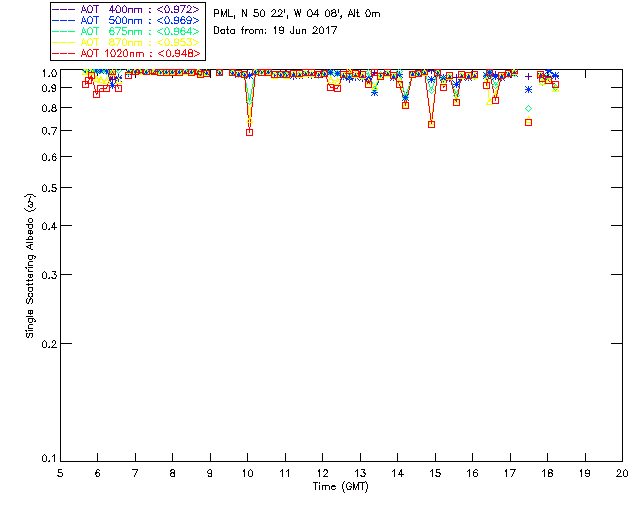This screenshot has width=640, height=512.
Task: Click the x-axis tick label 15
Action: click(435, 473)
